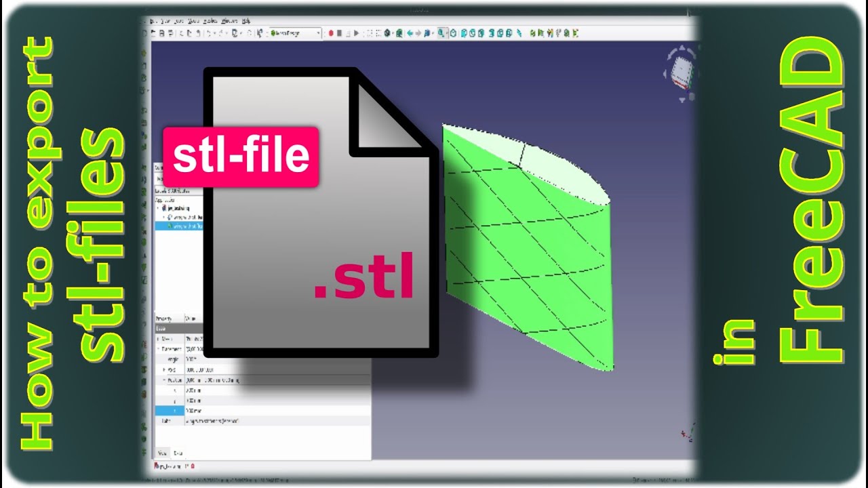This screenshot has width=868, height=488.
Task: Click the highlighted zoom toolbar icon
Action: (x=441, y=33)
